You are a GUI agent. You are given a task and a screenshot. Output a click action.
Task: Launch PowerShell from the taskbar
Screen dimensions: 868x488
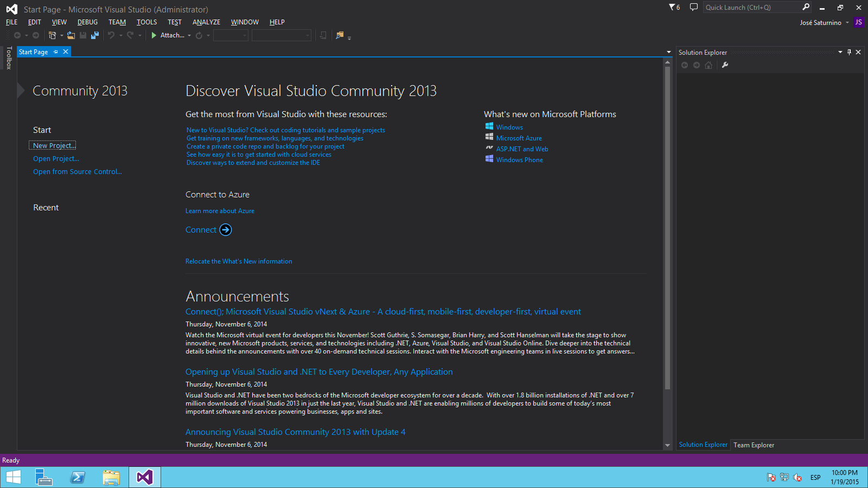point(78,477)
